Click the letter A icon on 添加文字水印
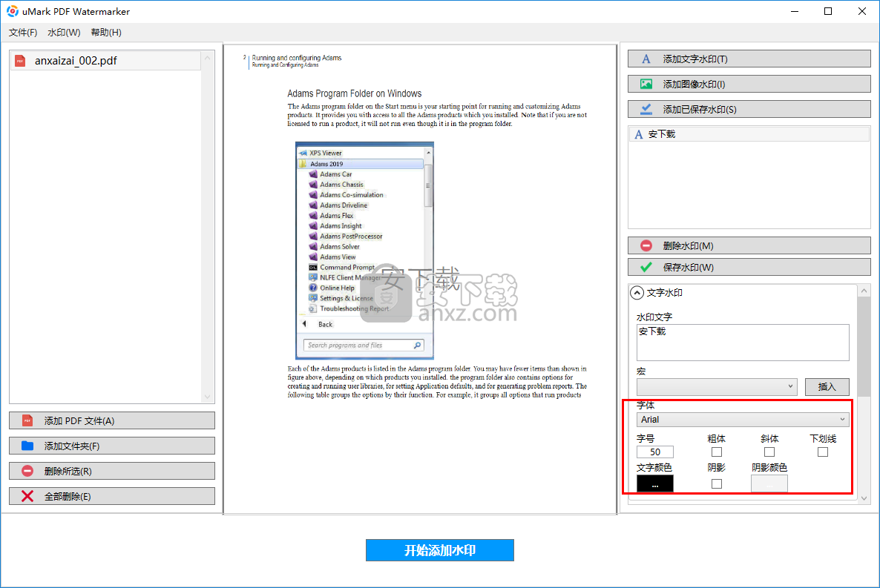This screenshot has height=588, width=880. coord(646,59)
